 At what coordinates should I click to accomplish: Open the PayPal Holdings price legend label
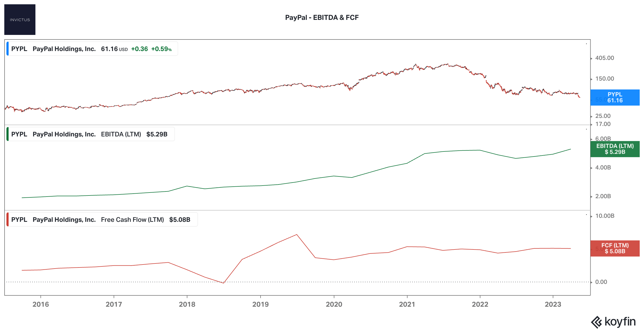point(64,49)
